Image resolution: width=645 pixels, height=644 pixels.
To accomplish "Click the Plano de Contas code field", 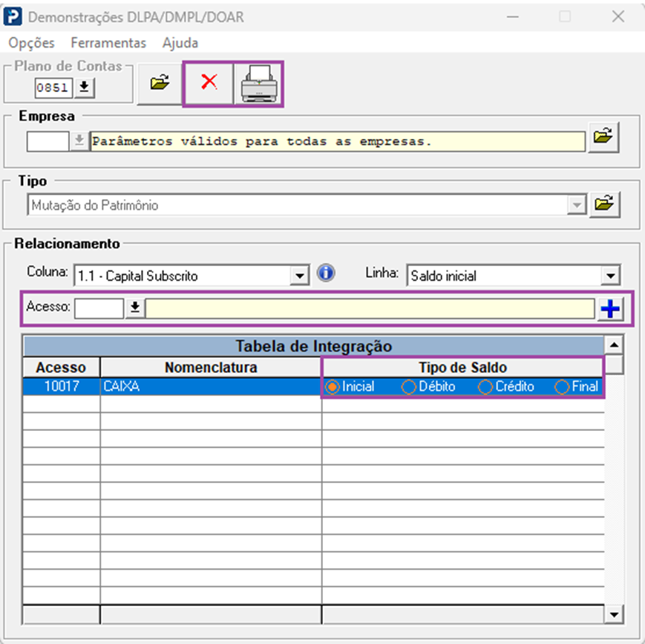I will 53,88.
